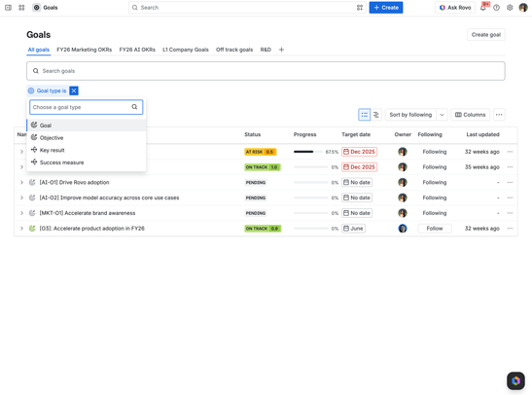Screen dimensions: 532x395
Task: Open the notifications bell icon
Action: [483, 8]
